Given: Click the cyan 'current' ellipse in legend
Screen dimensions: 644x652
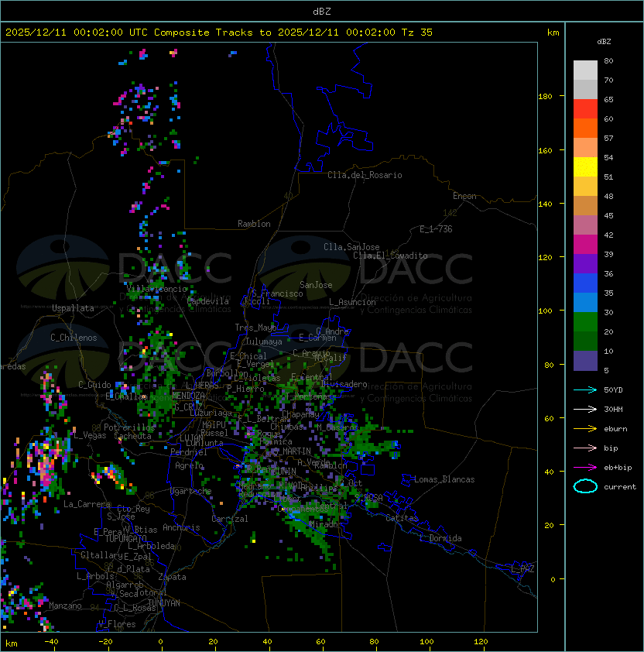Looking at the screenshot, I should click(585, 486).
